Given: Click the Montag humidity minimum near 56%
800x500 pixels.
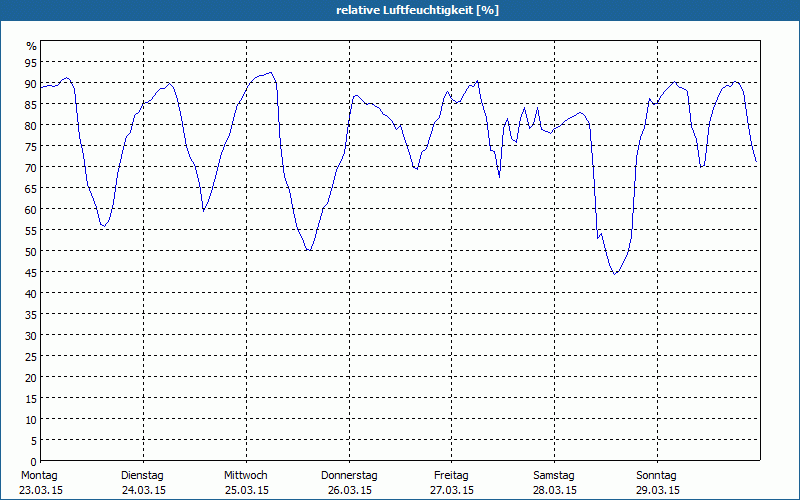Looking at the screenshot, I should coord(104,226).
